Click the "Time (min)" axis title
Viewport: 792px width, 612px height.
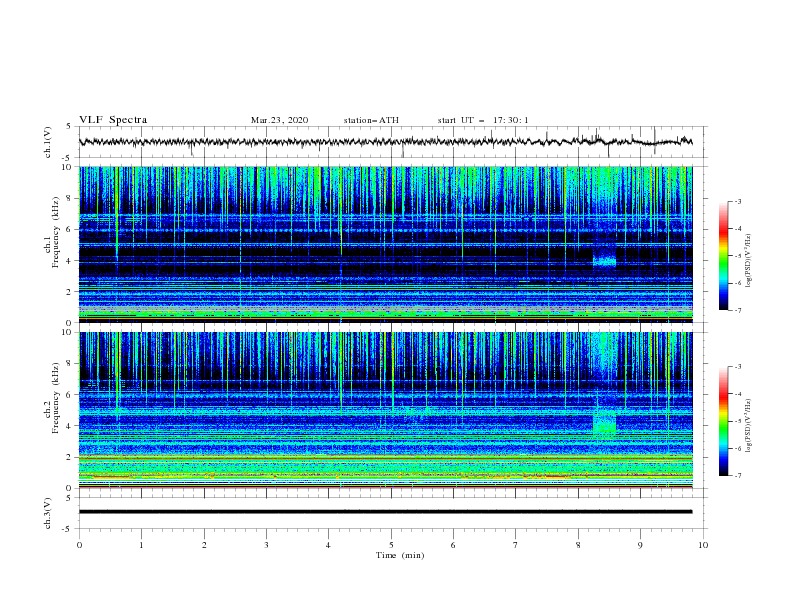(x=400, y=555)
